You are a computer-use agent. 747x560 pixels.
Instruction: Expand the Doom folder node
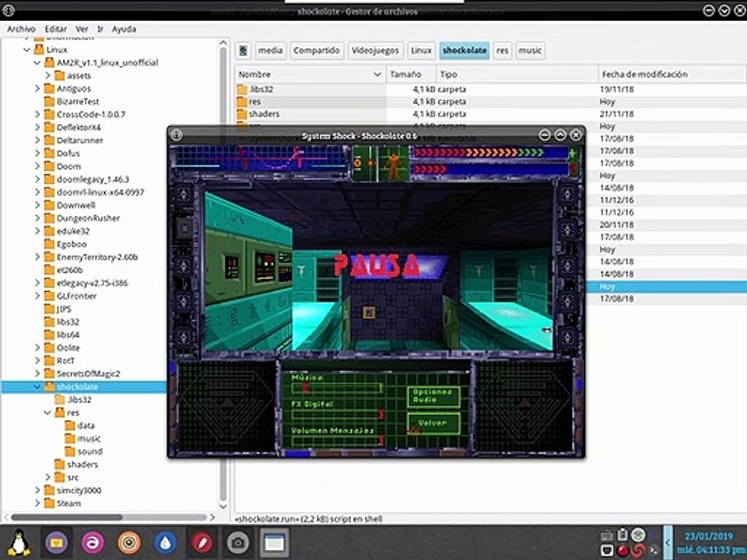37,166
